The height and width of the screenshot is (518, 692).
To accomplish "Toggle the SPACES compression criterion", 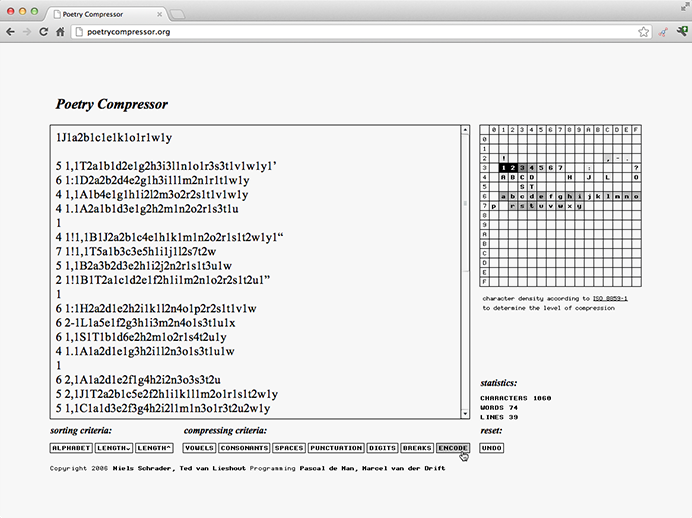I will pos(288,448).
